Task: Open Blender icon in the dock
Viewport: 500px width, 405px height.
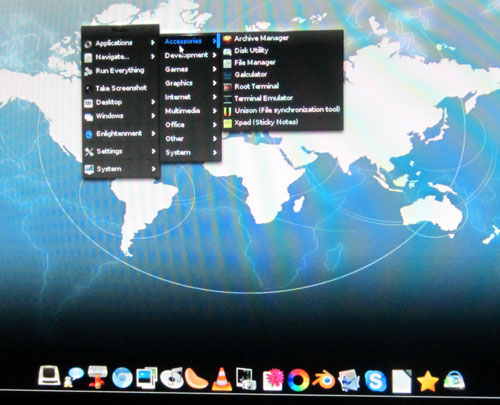Action: pos(323,380)
